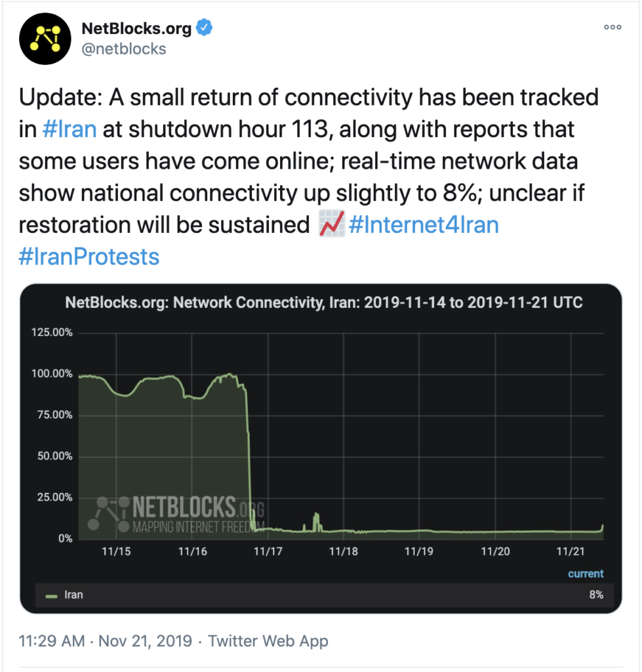The width and height of the screenshot is (642, 672).
Task: Click the NetBlocks yellow network profile avatar
Action: pyautogui.click(x=45, y=38)
